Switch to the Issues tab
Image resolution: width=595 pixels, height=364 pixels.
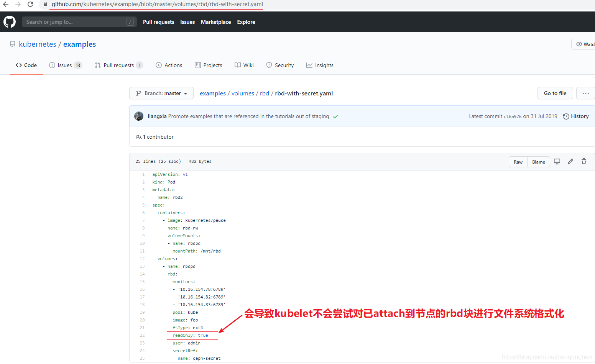click(66, 65)
